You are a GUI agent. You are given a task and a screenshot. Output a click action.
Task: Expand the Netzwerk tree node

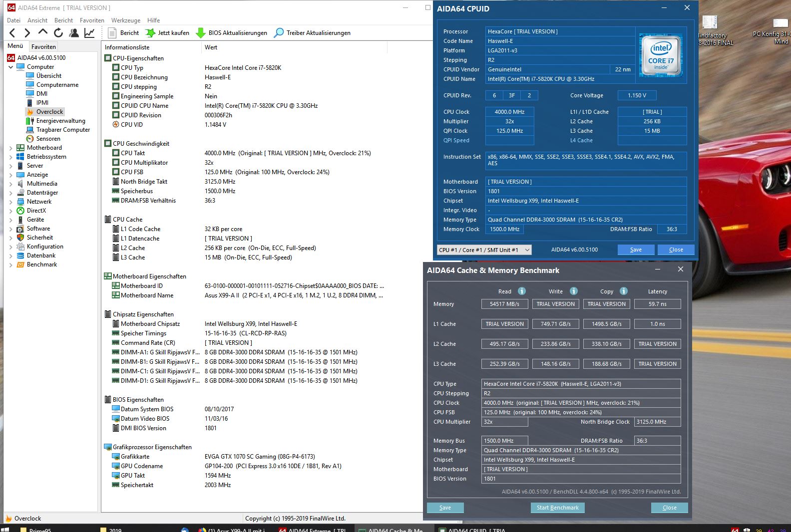click(x=10, y=202)
